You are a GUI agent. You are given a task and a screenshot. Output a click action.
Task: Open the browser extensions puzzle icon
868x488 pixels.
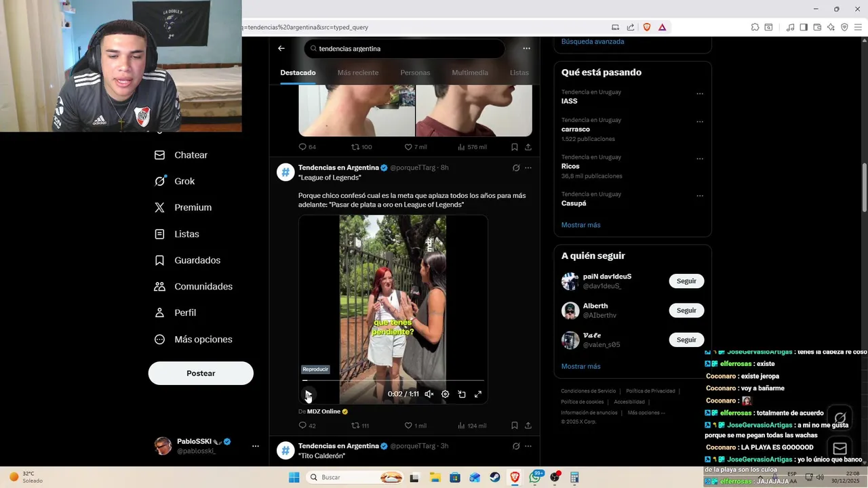(x=755, y=27)
